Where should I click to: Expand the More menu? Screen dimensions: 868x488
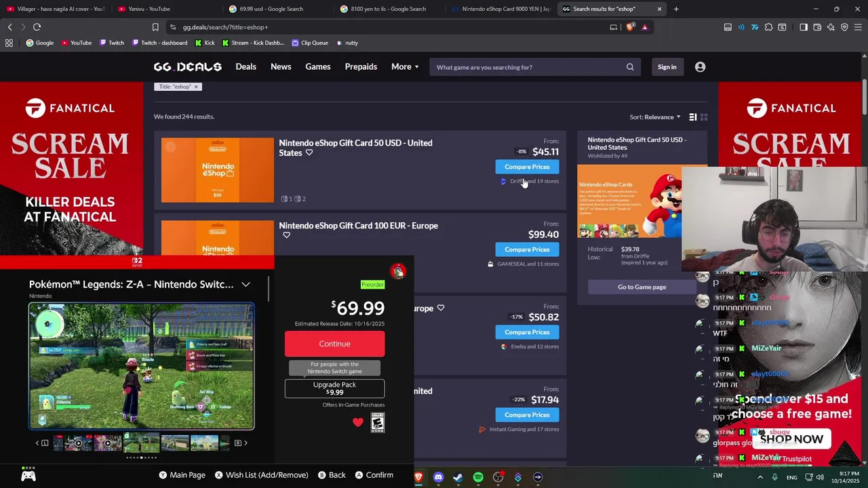tap(405, 67)
